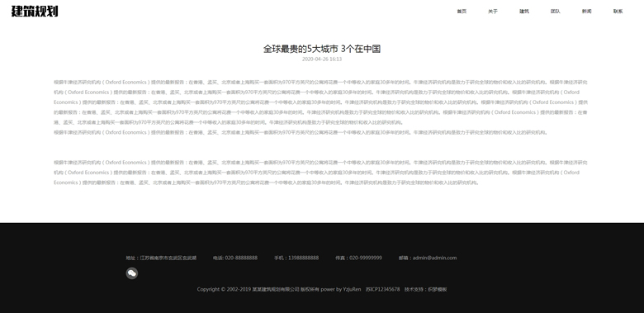Viewport: 644px width, 313px height.
Task: Click the address 江苏省南京市玄武区玄武湖
Action: 168,258
